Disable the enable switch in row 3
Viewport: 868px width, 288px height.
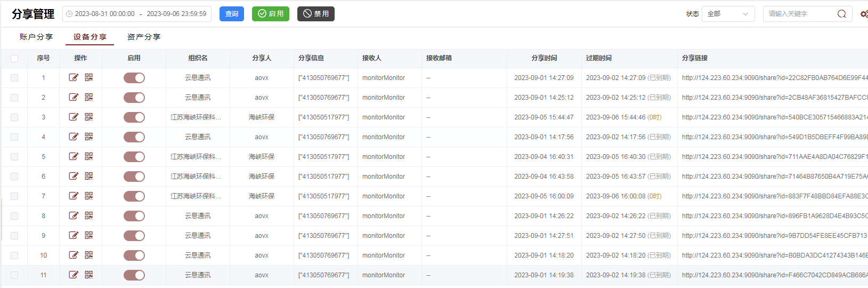pos(134,117)
